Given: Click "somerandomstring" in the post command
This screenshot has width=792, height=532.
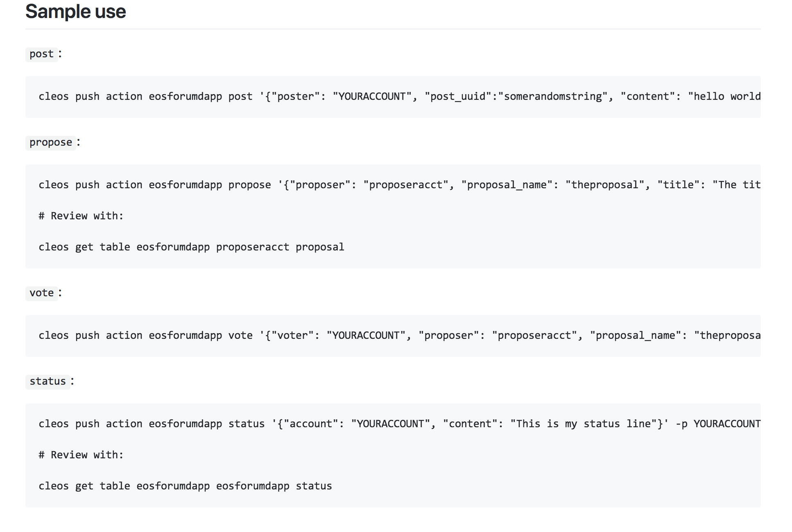Looking at the screenshot, I should pyautogui.click(x=553, y=97).
